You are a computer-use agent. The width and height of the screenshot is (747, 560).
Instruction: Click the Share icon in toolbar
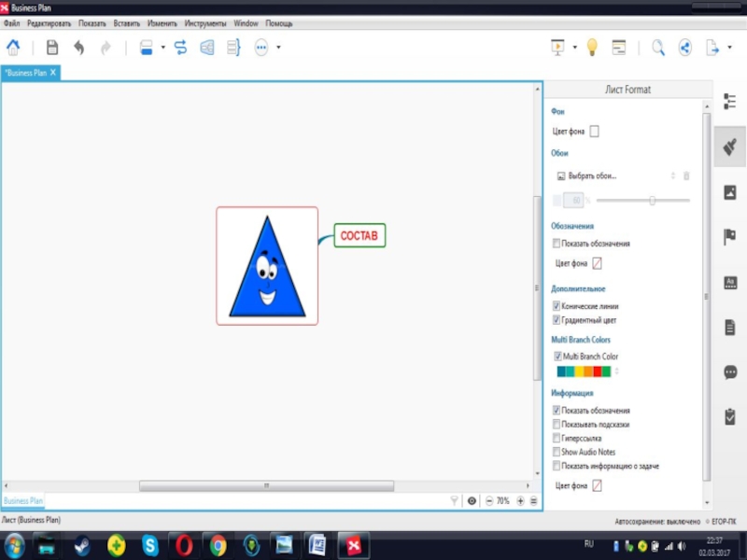[684, 48]
